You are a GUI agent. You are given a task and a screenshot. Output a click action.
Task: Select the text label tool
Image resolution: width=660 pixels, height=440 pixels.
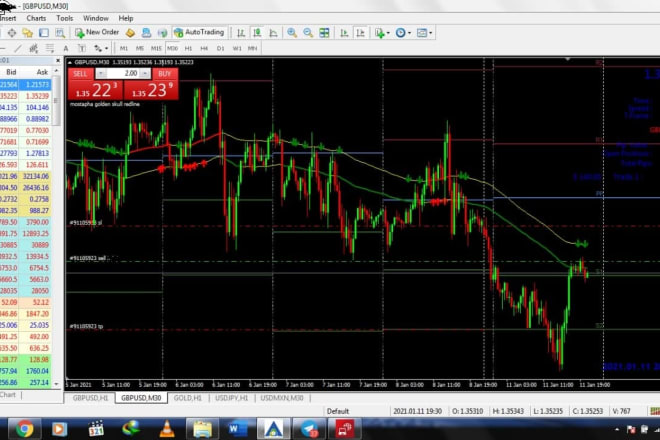82,48
